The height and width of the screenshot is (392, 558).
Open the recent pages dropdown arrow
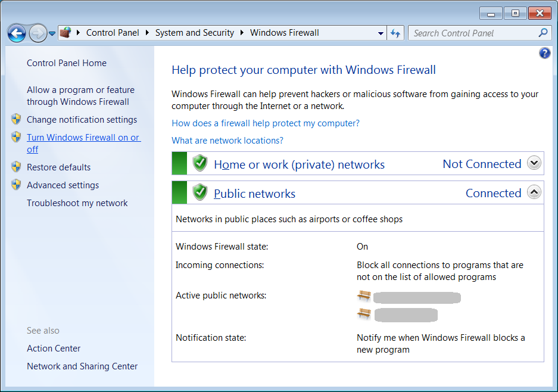(x=52, y=33)
